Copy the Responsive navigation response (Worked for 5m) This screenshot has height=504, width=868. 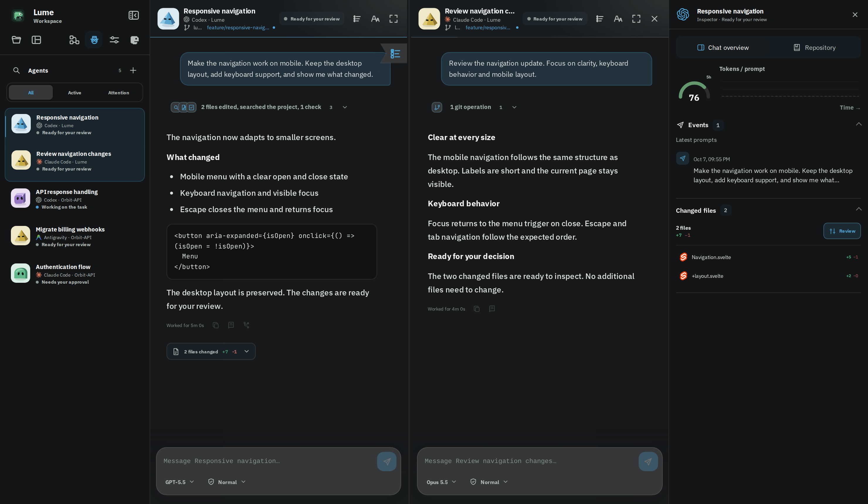pos(216,325)
